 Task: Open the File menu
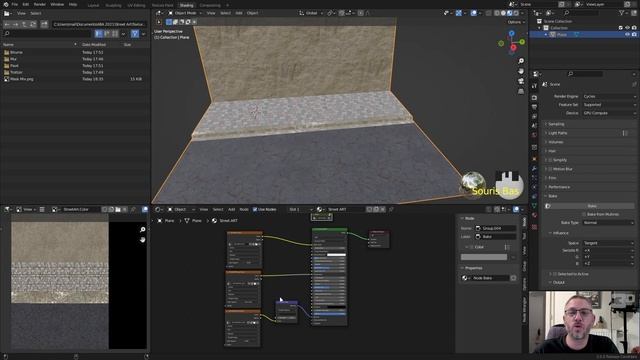click(15, 4)
